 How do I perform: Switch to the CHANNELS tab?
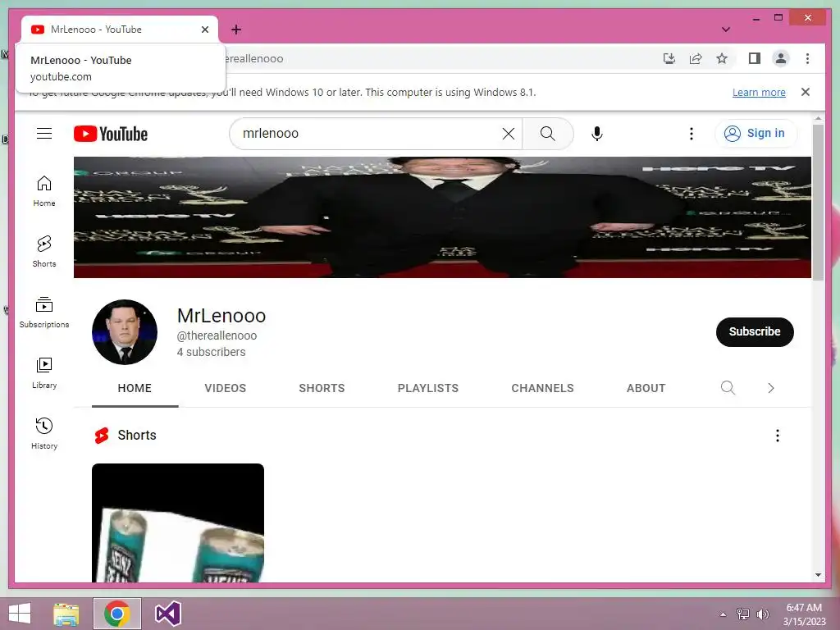click(542, 388)
